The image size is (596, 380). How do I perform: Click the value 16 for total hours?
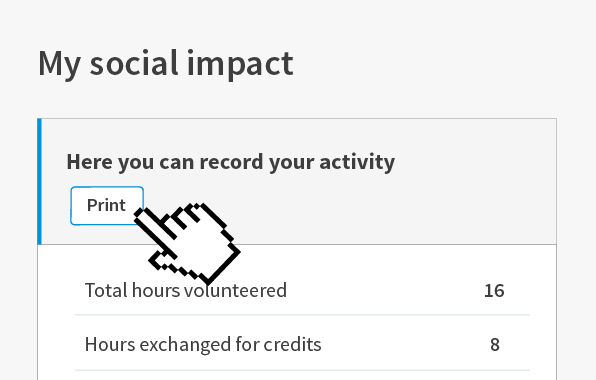point(494,291)
